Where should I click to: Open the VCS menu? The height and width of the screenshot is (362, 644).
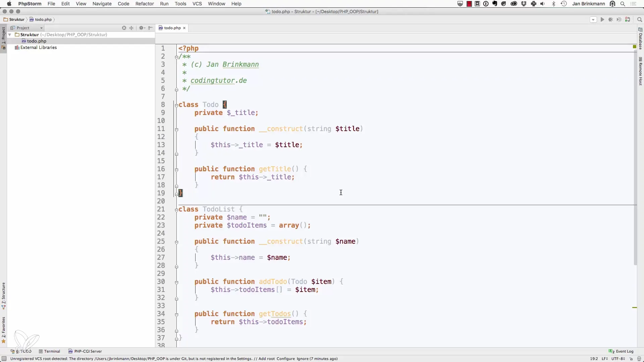click(x=197, y=4)
